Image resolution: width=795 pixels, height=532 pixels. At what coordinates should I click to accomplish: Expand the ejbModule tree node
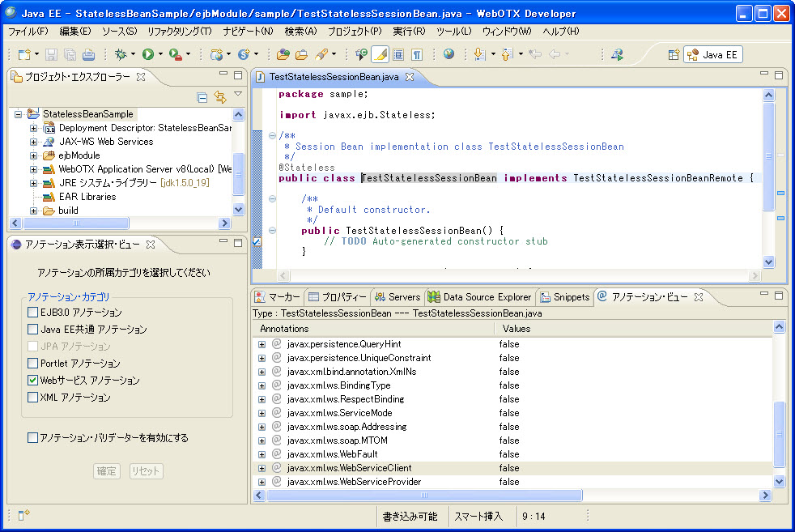coord(33,155)
